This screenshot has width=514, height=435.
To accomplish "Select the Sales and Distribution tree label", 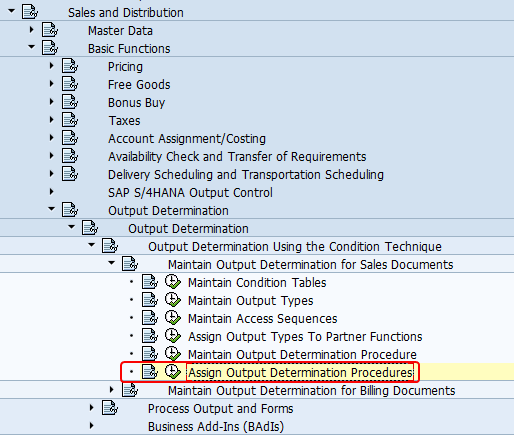I will tap(126, 13).
